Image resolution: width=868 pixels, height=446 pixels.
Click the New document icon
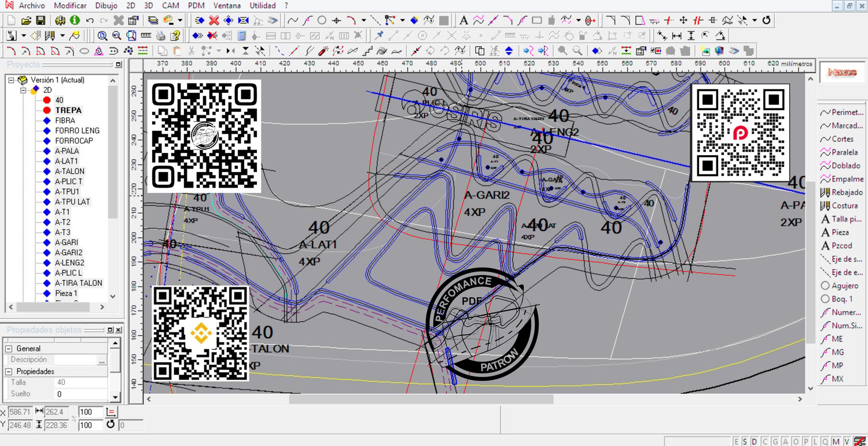tap(12, 20)
